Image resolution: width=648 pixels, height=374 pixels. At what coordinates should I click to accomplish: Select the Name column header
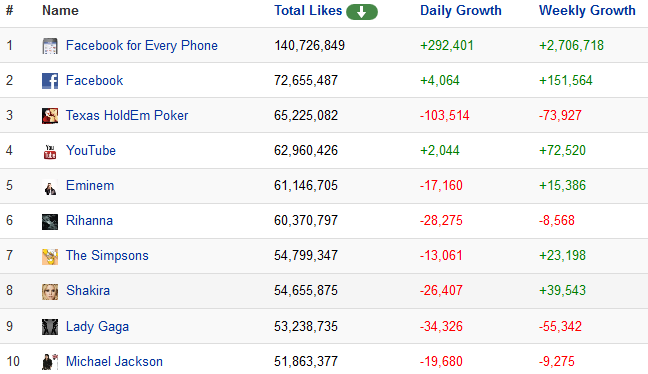coord(60,10)
